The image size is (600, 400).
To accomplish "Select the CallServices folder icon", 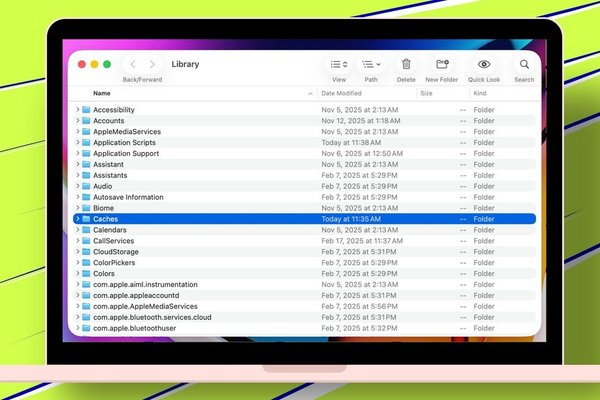I will [86, 240].
